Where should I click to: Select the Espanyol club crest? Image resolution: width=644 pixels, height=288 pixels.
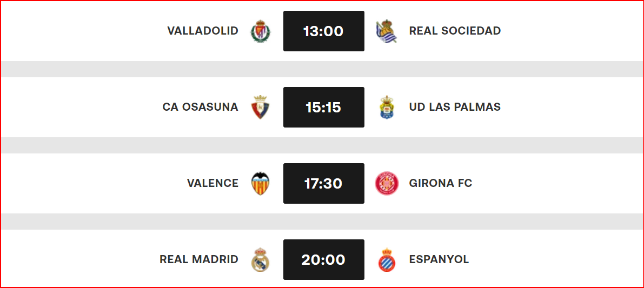(x=387, y=259)
